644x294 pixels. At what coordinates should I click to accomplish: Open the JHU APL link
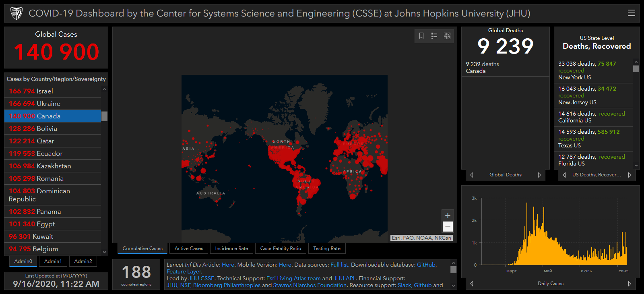pos(345,278)
